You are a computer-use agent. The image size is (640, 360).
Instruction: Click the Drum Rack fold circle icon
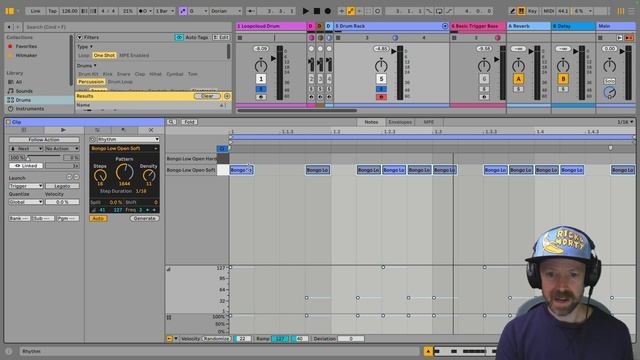(x=445, y=26)
